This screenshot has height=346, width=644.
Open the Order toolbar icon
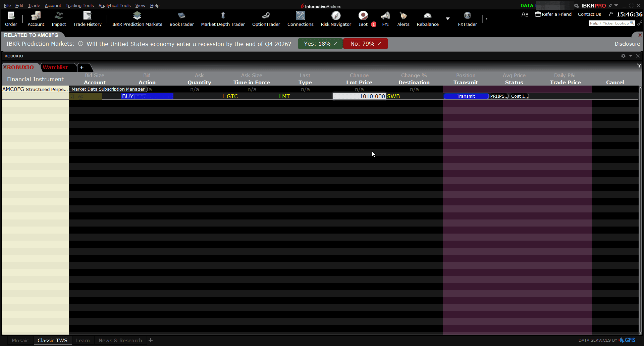pos(11,19)
